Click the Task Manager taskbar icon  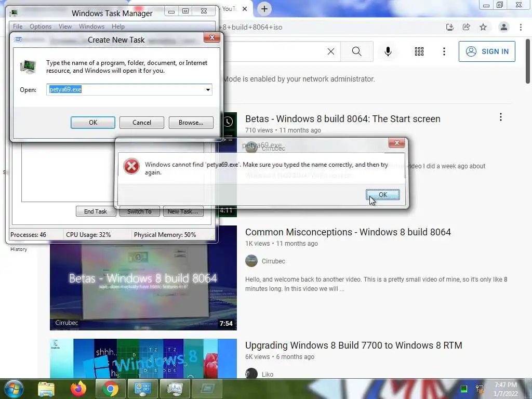[x=175, y=389]
